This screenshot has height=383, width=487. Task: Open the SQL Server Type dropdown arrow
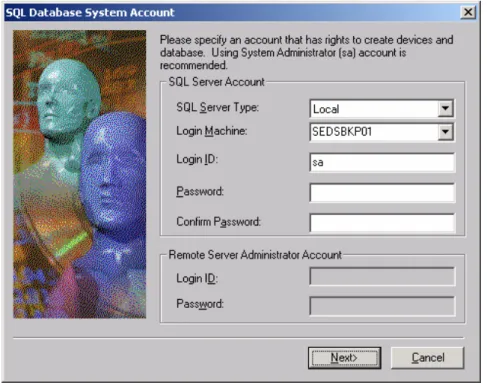pyautogui.click(x=445, y=108)
